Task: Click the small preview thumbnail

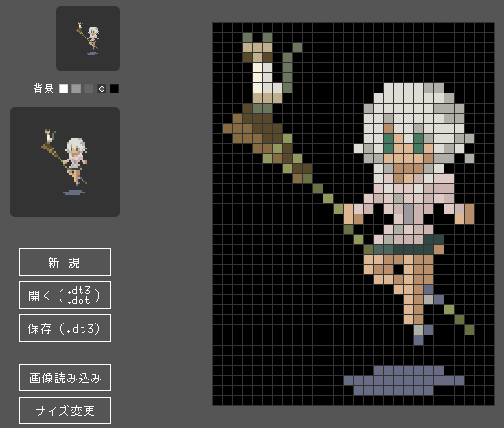Action: (88, 38)
